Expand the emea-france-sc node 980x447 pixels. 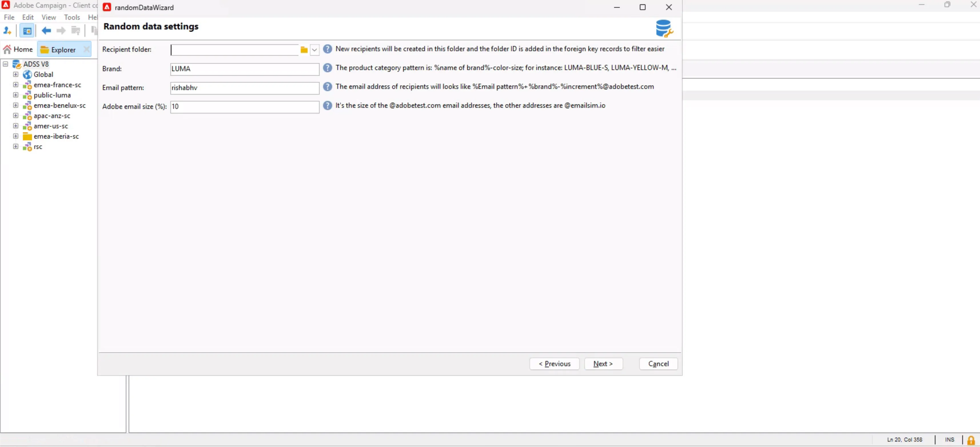[16, 84]
